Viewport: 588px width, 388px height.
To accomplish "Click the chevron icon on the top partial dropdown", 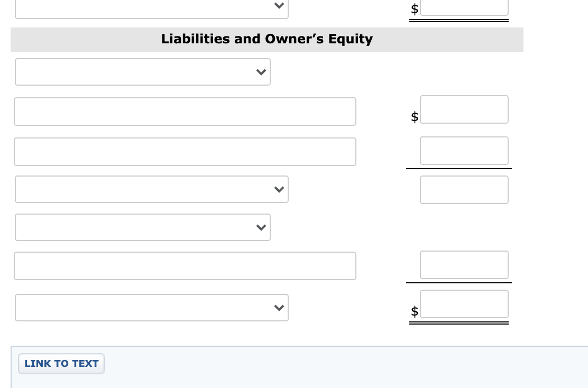I will [279, 5].
